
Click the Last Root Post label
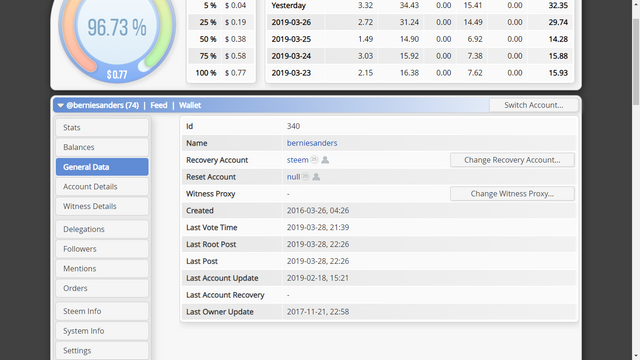(x=211, y=244)
